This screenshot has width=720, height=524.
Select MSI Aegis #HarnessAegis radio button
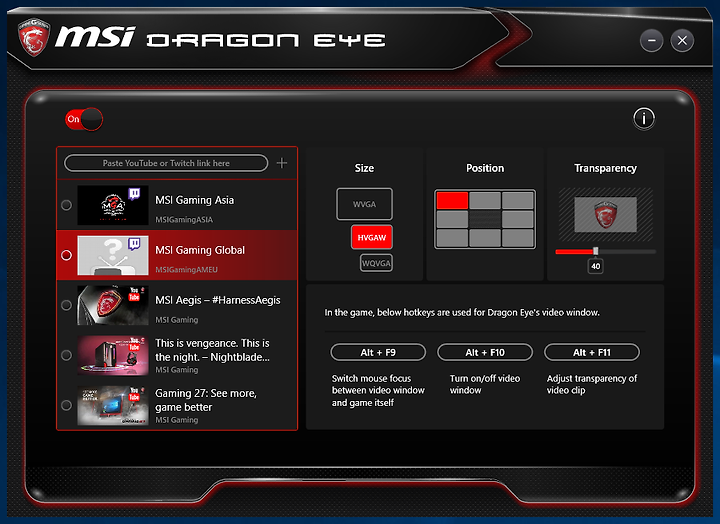(x=67, y=305)
